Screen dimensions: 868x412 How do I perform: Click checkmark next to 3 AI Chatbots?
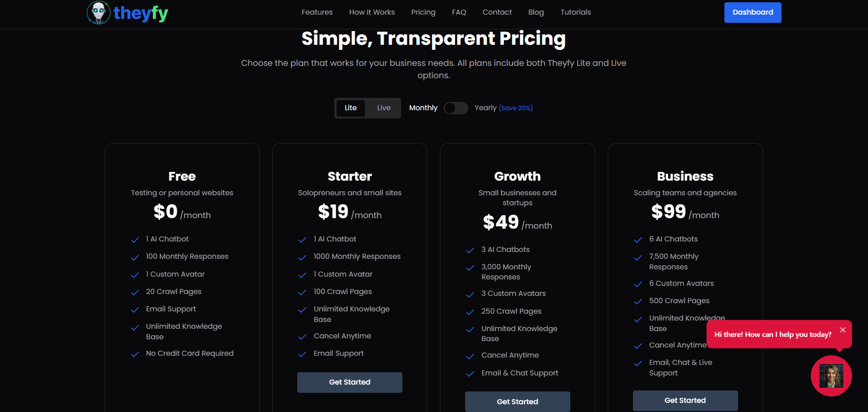pos(470,250)
